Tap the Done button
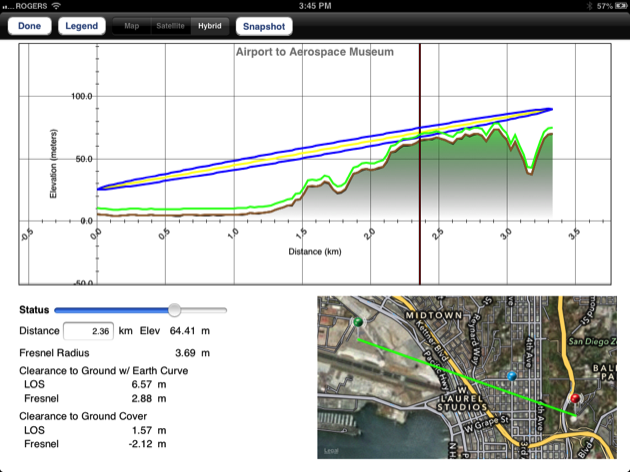This screenshot has width=630, height=472. (x=29, y=26)
